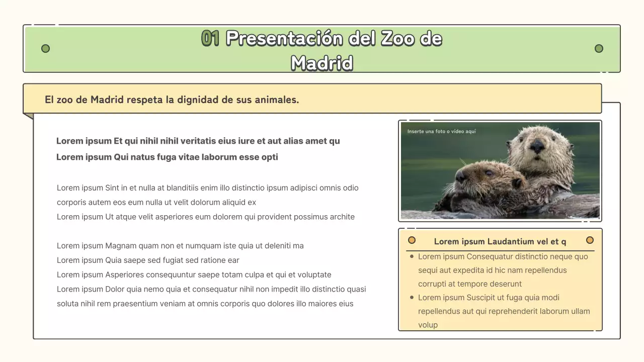Click the green circle icon right of the title
The image size is (644, 362).
coord(599,48)
